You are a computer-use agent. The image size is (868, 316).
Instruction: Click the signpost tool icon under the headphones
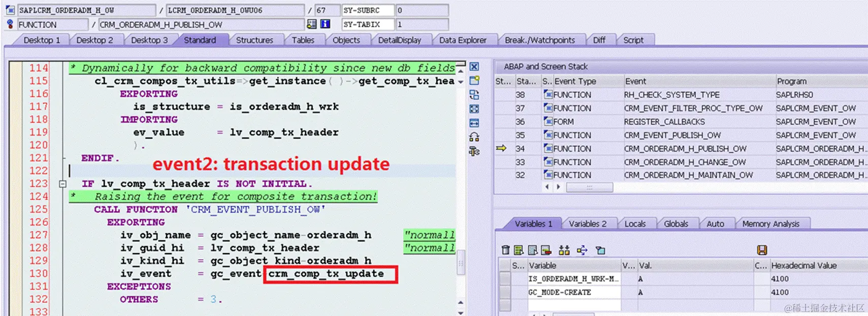pyautogui.click(x=474, y=151)
